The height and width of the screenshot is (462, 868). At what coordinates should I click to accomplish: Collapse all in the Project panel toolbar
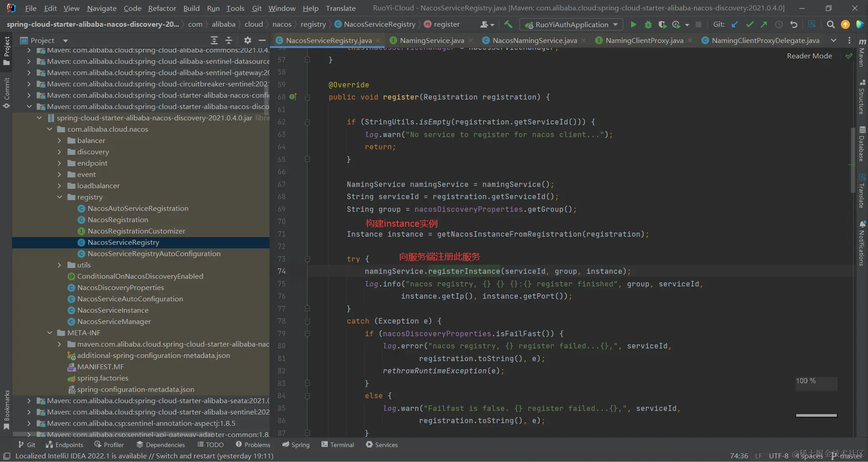[229, 40]
